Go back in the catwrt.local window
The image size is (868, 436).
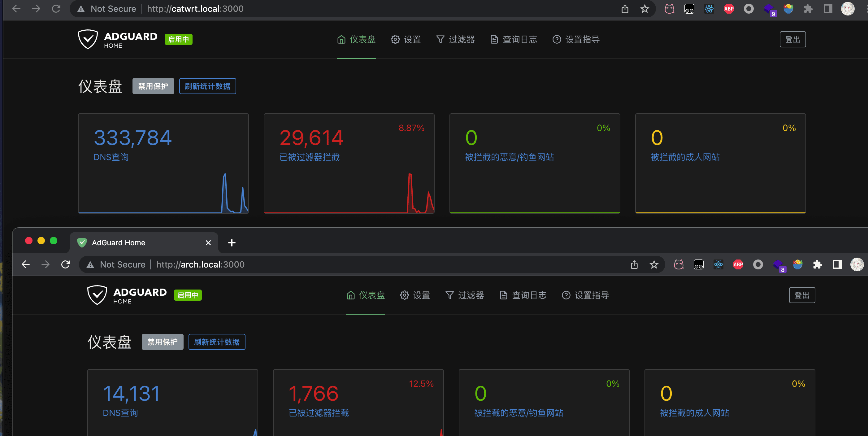pyautogui.click(x=16, y=9)
